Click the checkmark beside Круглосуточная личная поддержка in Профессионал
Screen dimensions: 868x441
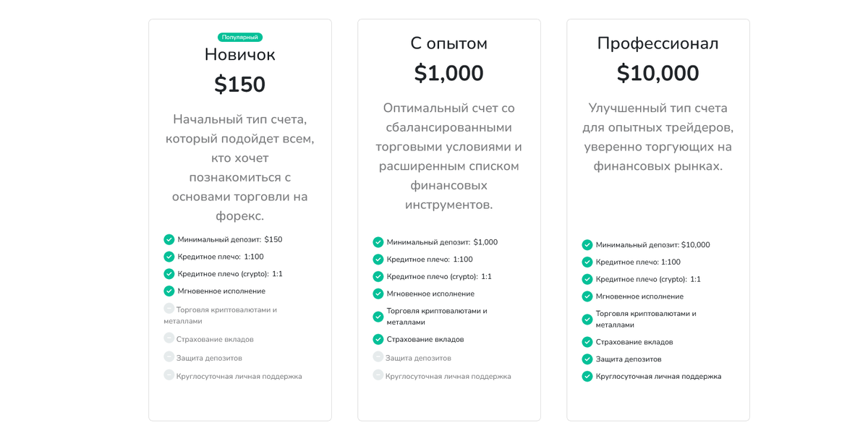coord(587,376)
